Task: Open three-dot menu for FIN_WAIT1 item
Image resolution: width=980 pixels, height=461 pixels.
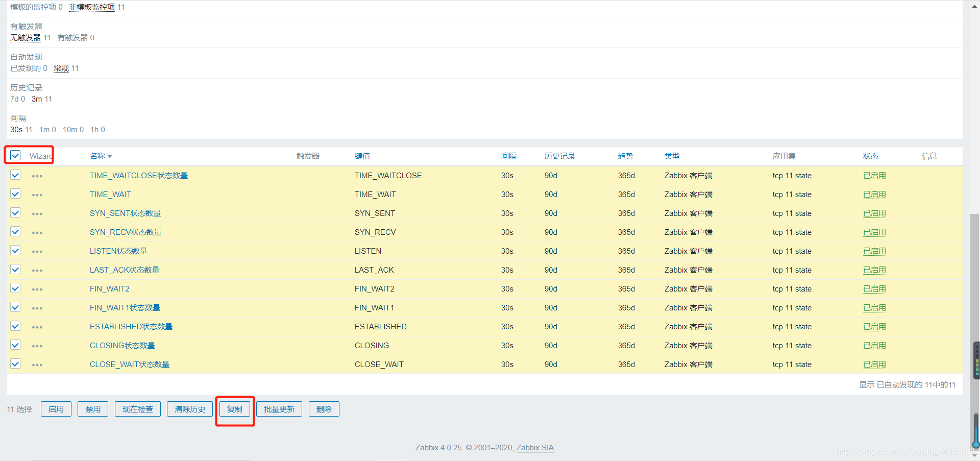Action: (37, 308)
